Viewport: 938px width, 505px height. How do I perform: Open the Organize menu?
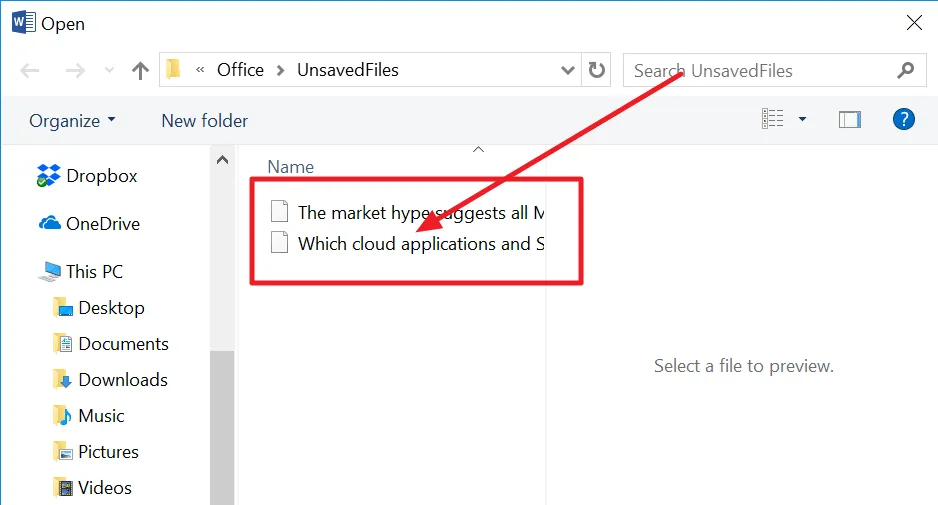pos(72,121)
